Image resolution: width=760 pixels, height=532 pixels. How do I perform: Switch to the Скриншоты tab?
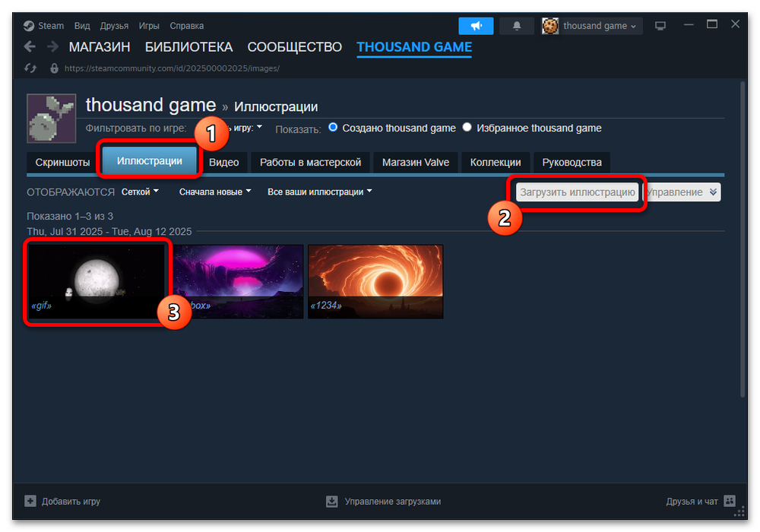[62, 163]
